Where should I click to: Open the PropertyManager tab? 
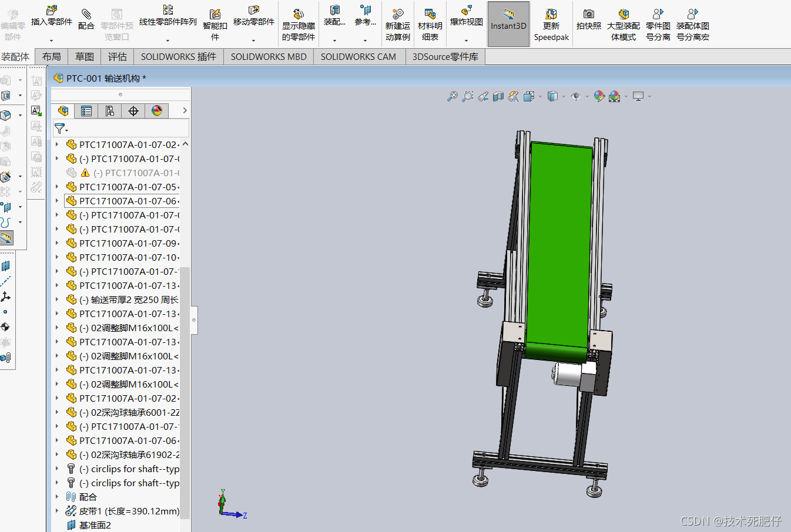point(86,111)
